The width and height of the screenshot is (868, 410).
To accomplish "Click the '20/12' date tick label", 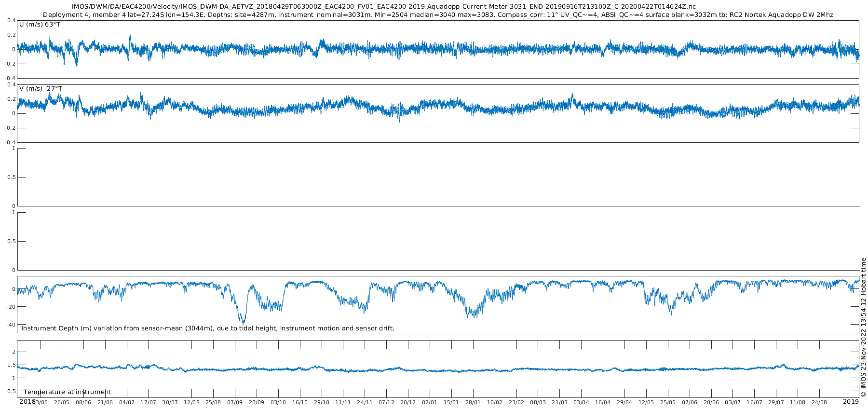I will (408, 402).
